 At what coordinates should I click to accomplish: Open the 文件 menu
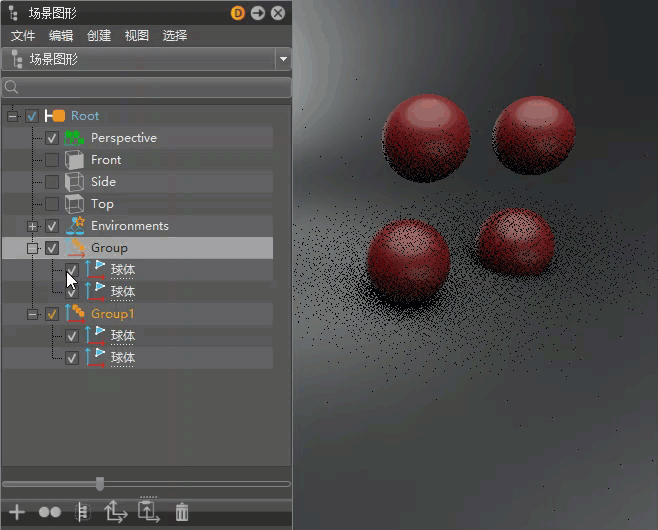coord(23,36)
